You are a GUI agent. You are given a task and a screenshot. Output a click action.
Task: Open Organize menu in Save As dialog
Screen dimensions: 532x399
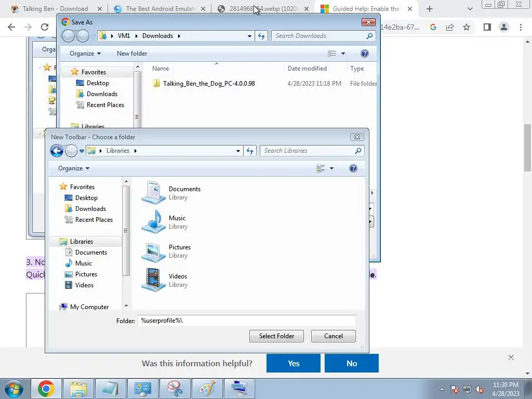85,54
